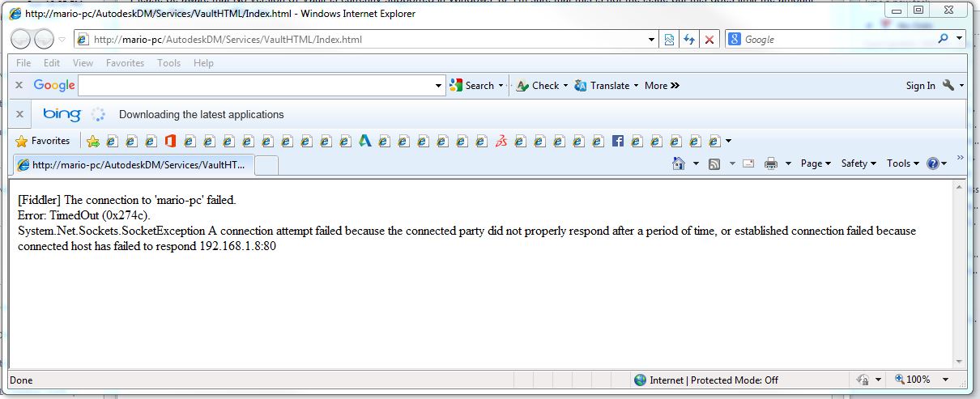Click the blue Help question icon

click(x=933, y=163)
